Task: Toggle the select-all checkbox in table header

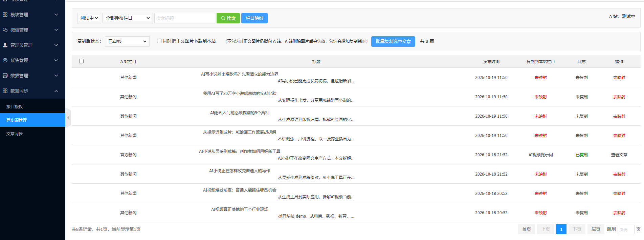Action: pyautogui.click(x=82, y=61)
